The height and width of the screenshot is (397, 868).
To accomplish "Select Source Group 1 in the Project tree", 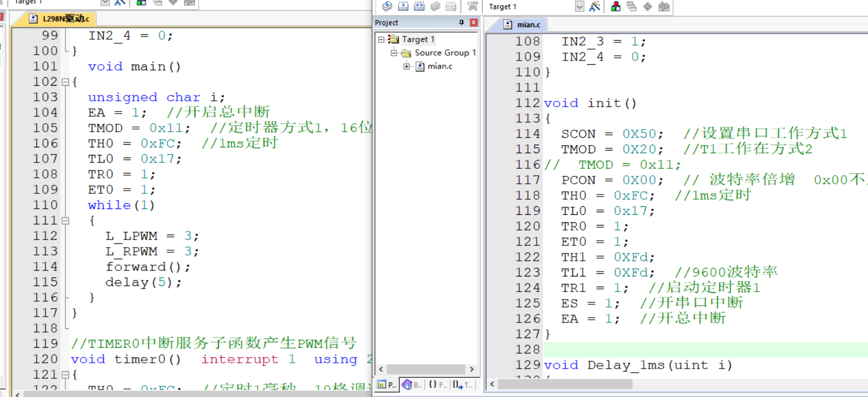I will 445,53.
